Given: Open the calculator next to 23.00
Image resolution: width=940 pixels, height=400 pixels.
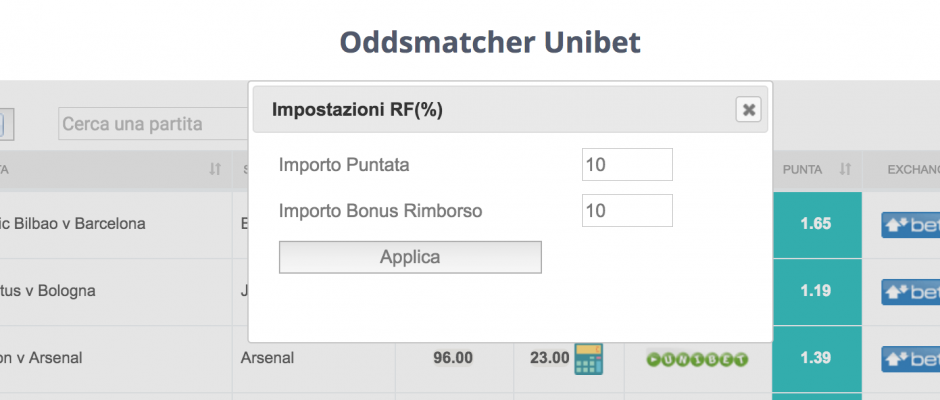Looking at the screenshot, I should click(588, 359).
